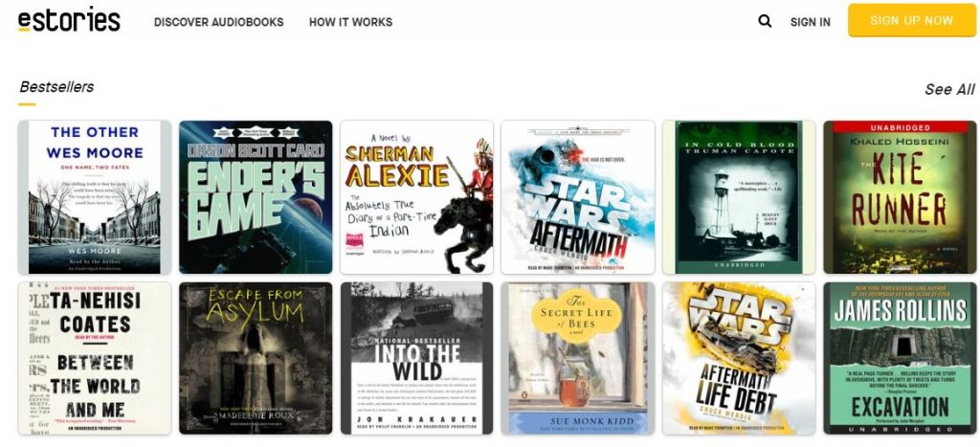980x447 pixels.
Task: Open See All bestsellers link
Action: pyautogui.click(x=949, y=89)
